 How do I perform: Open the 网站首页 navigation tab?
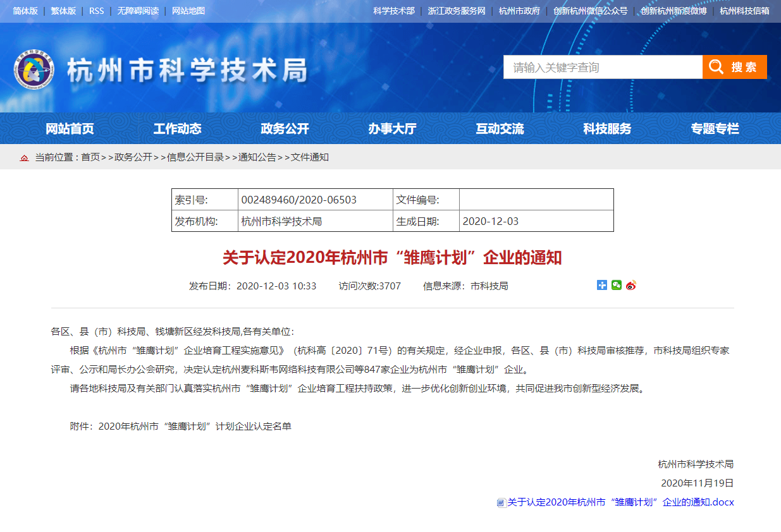pos(70,129)
